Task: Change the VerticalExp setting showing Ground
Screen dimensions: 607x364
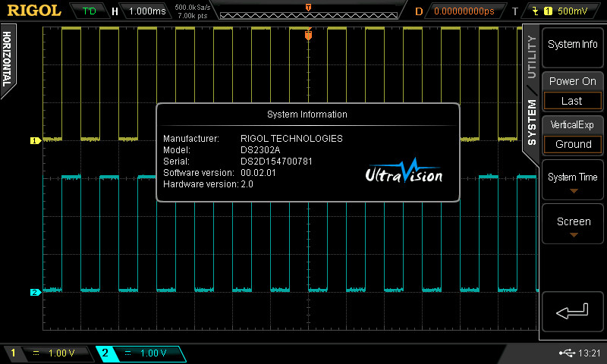Action: [573, 144]
